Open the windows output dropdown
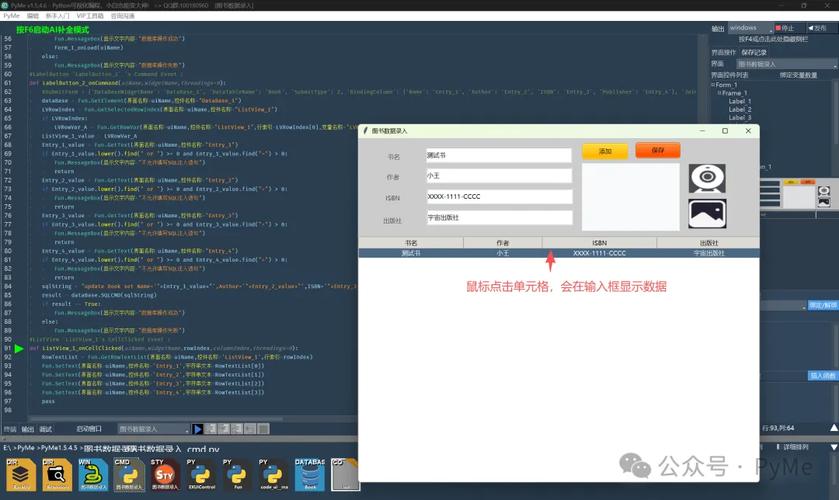Image resolution: width=839 pixels, height=500 pixels. [x=751, y=28]
